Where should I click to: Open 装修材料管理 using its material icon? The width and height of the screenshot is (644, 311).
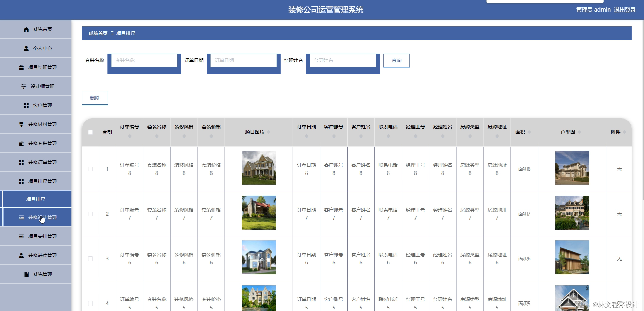[21, 124]
